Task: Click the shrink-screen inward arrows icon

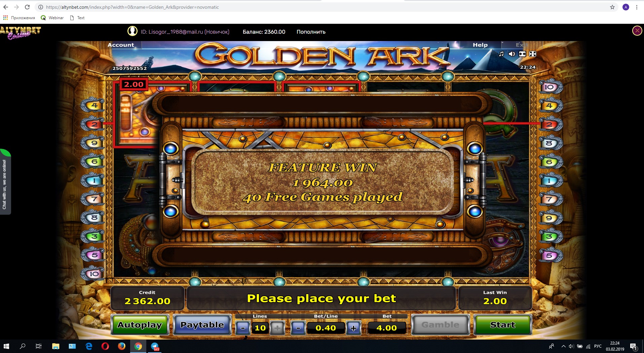Action: click(x=522, y=54)
